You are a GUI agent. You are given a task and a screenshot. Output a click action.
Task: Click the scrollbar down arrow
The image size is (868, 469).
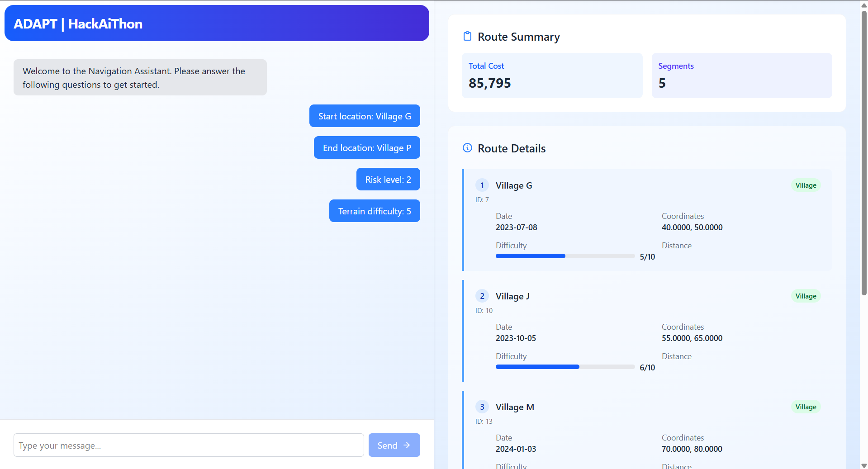point(864,465)
